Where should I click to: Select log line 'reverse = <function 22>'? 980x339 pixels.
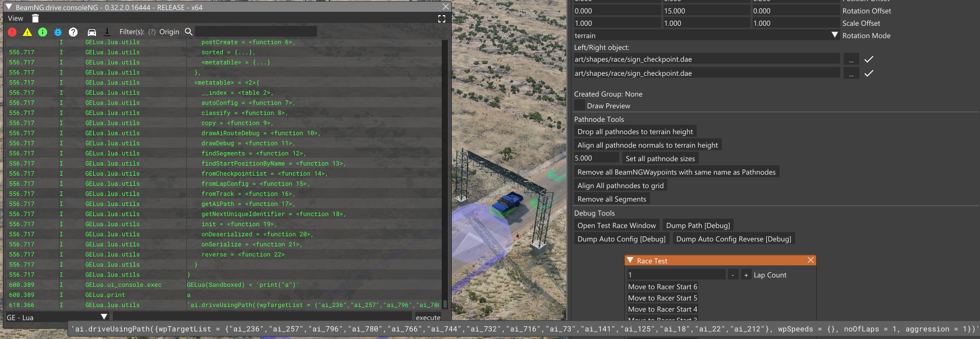243,254
